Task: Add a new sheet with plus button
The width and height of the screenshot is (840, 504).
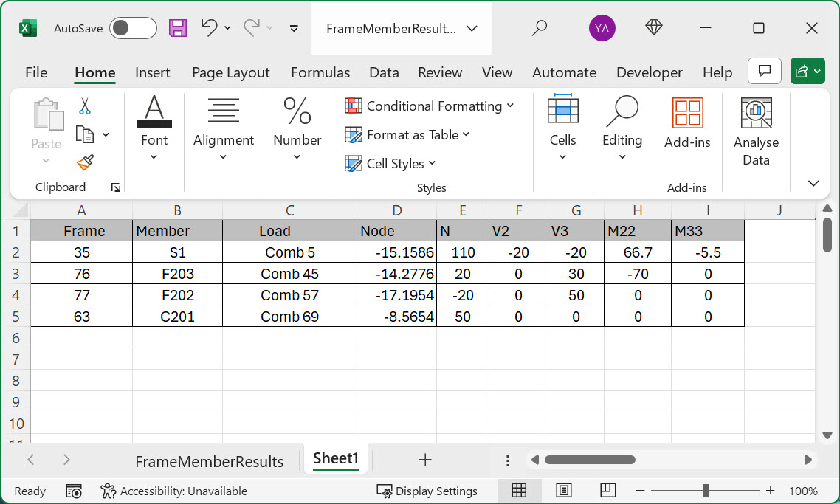Action: (425, 460)
